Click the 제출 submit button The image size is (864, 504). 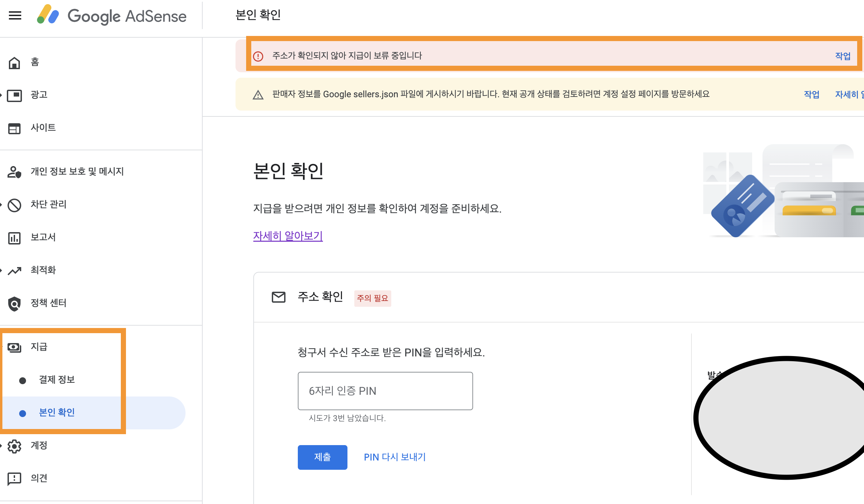click(322, 457)
